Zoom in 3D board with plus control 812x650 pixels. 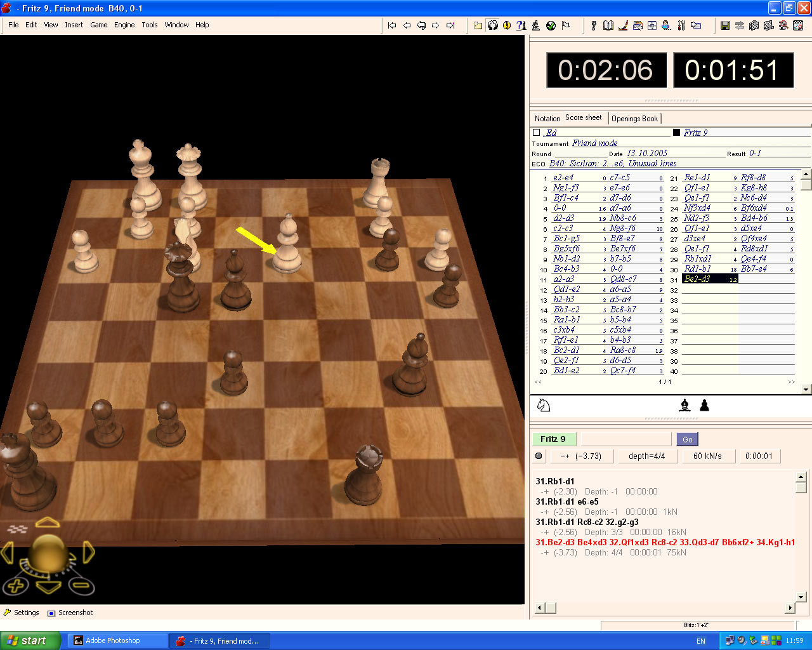pyautogui.click(x=16, y=585)
